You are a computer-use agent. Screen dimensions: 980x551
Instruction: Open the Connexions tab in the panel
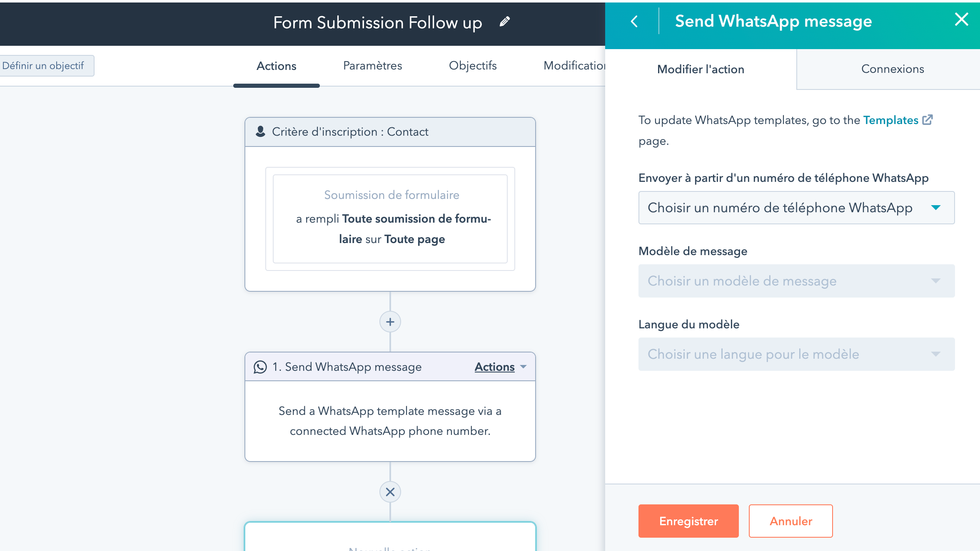click(x=892, y=69)
